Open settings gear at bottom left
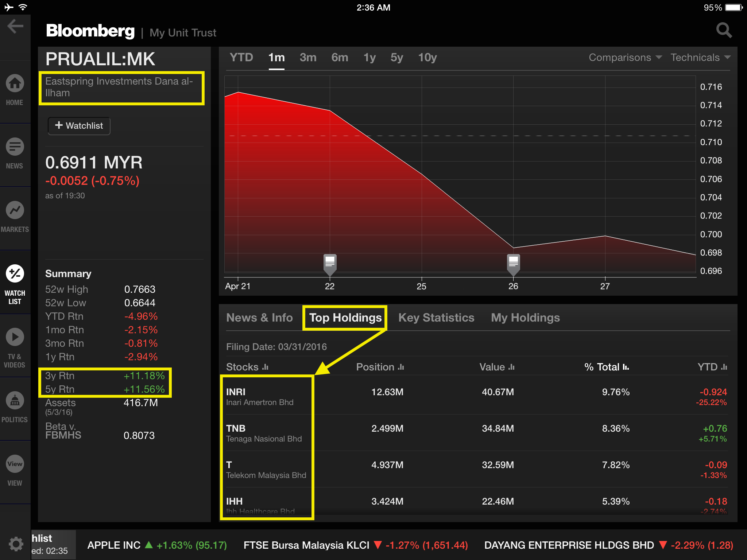The height and width of the screenshot is (560, 747). coord(15,544)
